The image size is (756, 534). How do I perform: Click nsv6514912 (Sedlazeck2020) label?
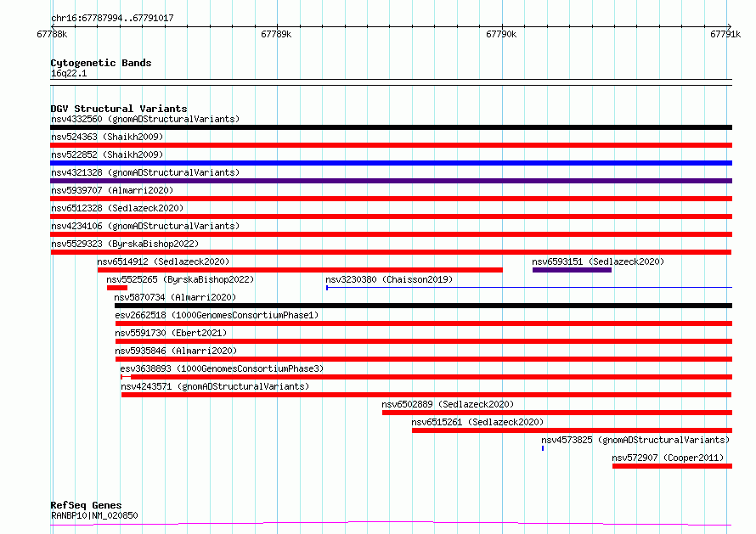pos(163,261)
